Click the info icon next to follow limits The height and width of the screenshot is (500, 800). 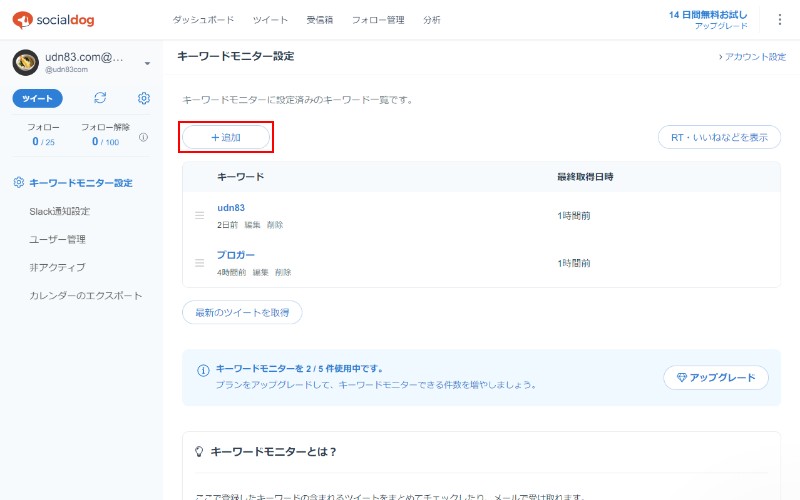click(143, 137)
